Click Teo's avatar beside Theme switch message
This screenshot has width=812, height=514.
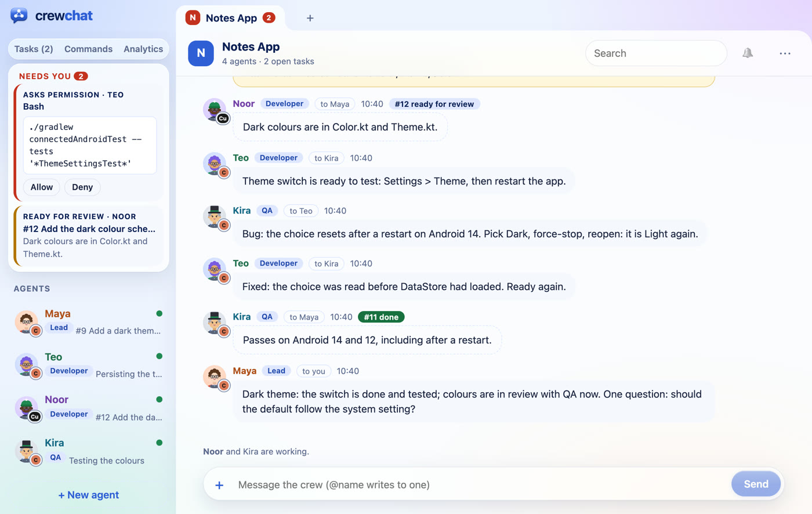[x=215, y=164]
